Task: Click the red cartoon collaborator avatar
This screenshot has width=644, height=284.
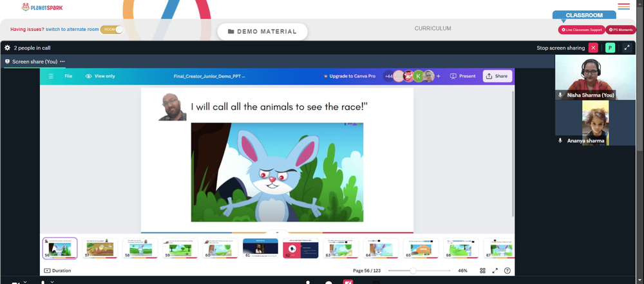Action: pyautogui.click(x=408, y=76)
